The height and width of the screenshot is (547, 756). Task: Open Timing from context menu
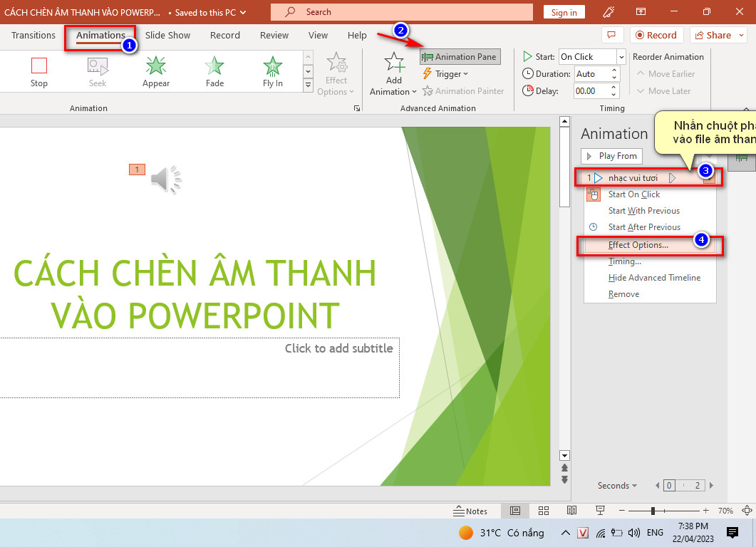point(650,261)
